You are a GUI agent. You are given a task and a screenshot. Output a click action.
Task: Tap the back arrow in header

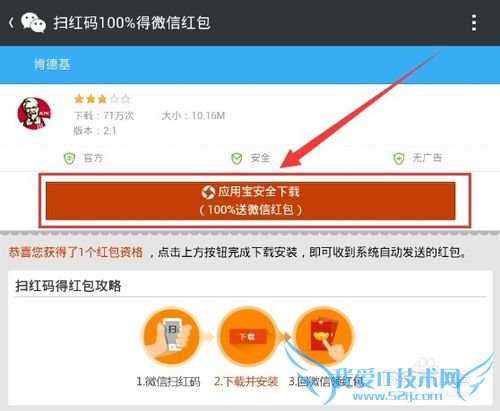(11, 23)
